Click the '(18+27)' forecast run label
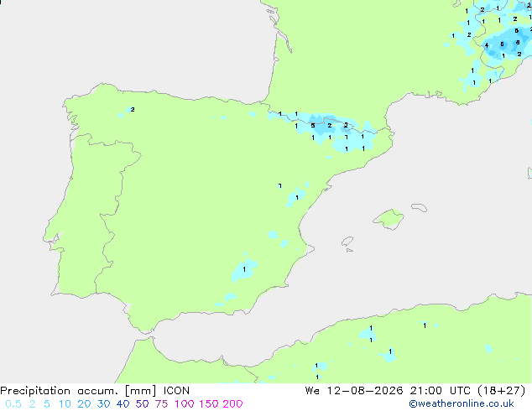The image size is (532, 411). click(502, 391)
